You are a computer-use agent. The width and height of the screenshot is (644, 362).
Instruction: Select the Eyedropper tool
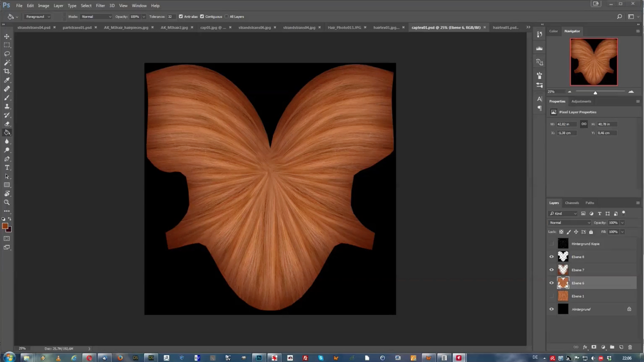pos(7,79)
